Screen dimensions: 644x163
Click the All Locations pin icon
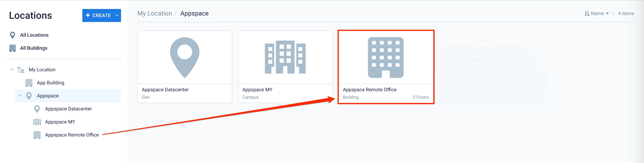[12, 35]
